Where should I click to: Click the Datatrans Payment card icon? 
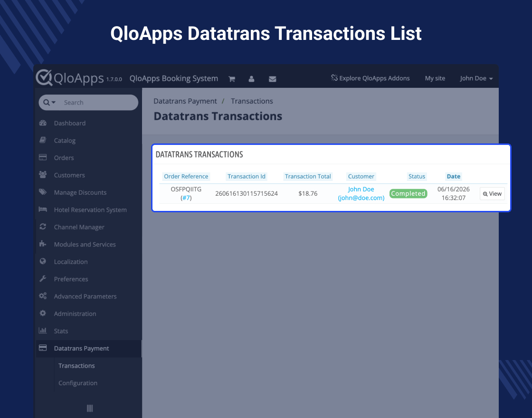pyautogui.click(x=43, y=348)
